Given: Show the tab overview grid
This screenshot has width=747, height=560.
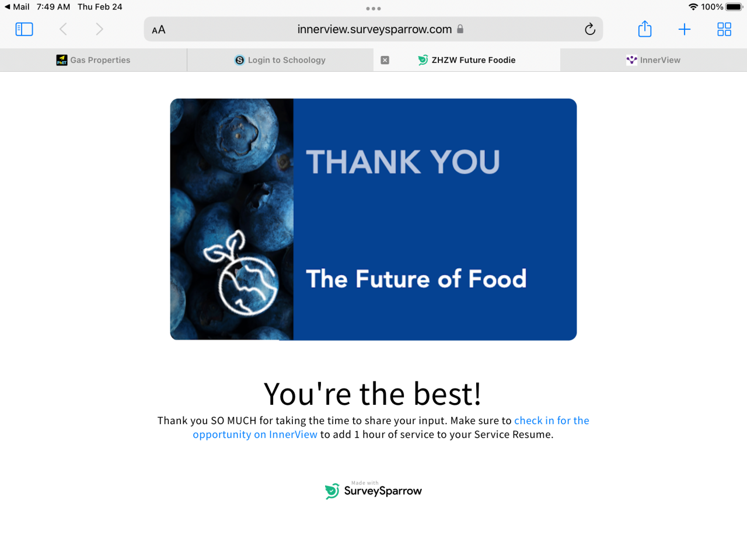Looking at the screenshot, I should (724, 29).
